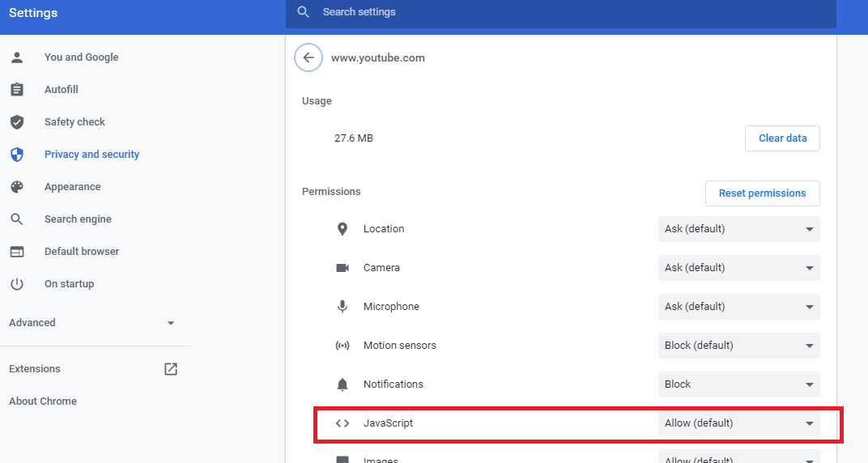
Task: Click the You and Google person icon
Action: coord(17,57)
